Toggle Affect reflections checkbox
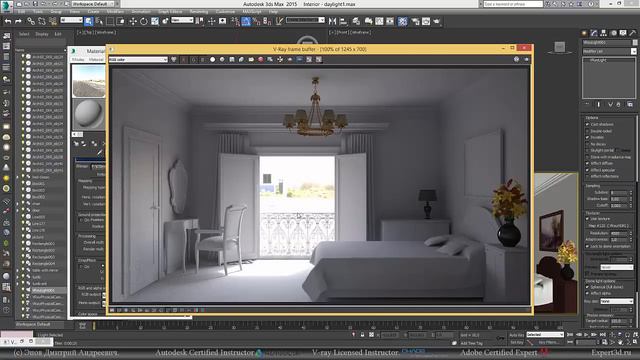The height and width of the screenshot is (360, 640). pos(588,176)
